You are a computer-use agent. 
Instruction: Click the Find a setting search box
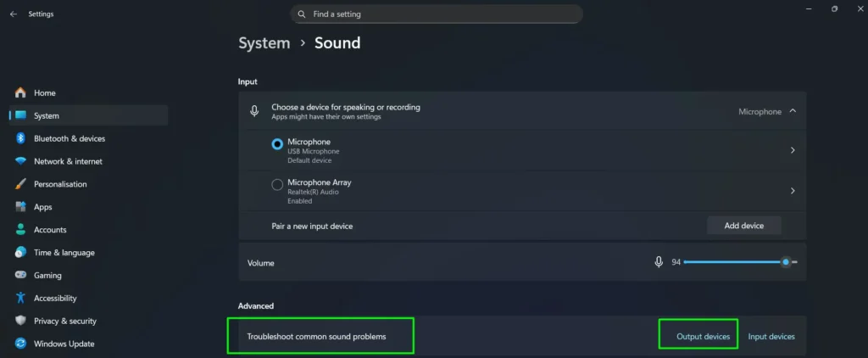coord(437,14)
